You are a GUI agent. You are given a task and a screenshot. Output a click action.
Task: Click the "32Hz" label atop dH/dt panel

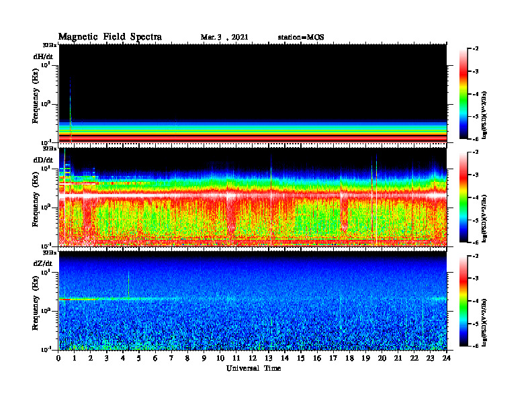click(x=50, y=45)
